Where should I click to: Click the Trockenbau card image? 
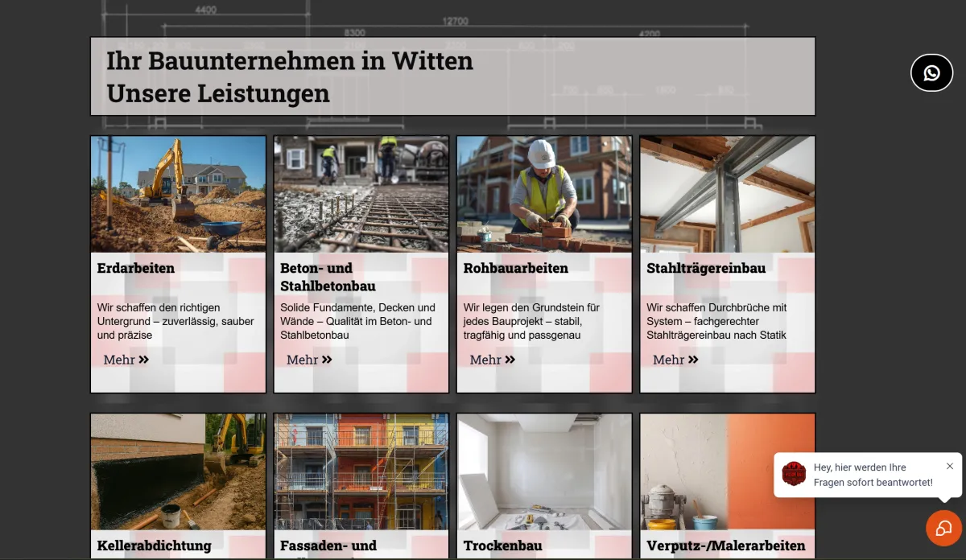click(x=544, y=472)
